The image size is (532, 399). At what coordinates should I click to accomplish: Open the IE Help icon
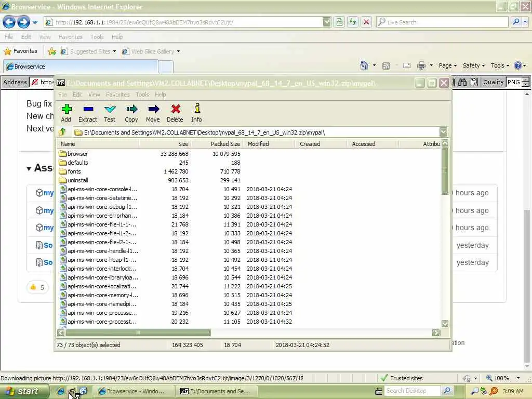pos(518,65)
